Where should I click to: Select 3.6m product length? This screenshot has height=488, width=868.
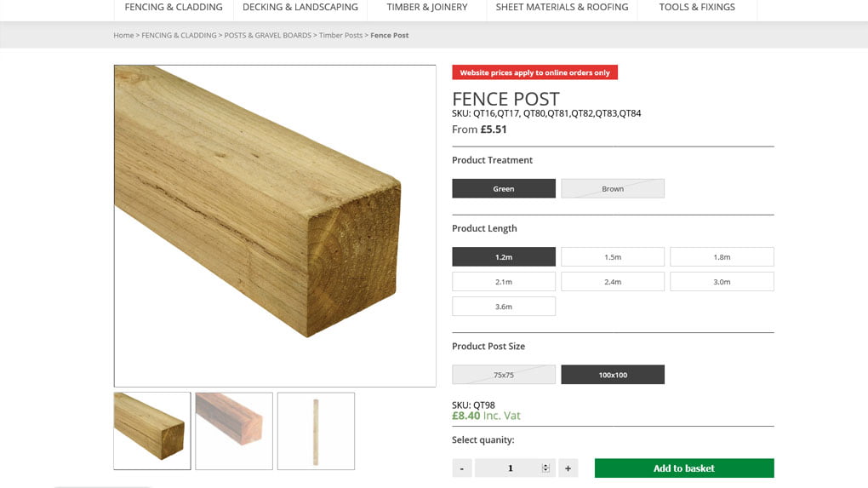(x=504, y=306)
